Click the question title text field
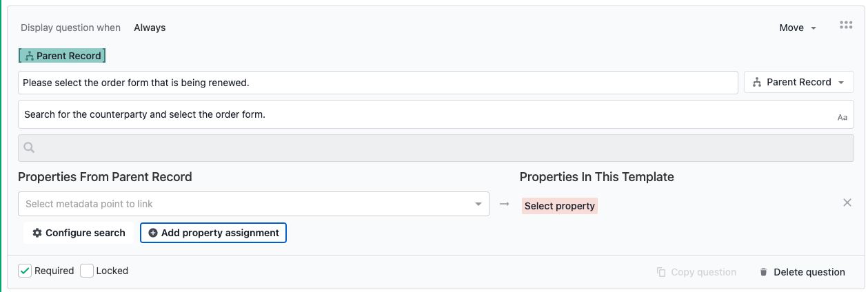 (378, 83)
